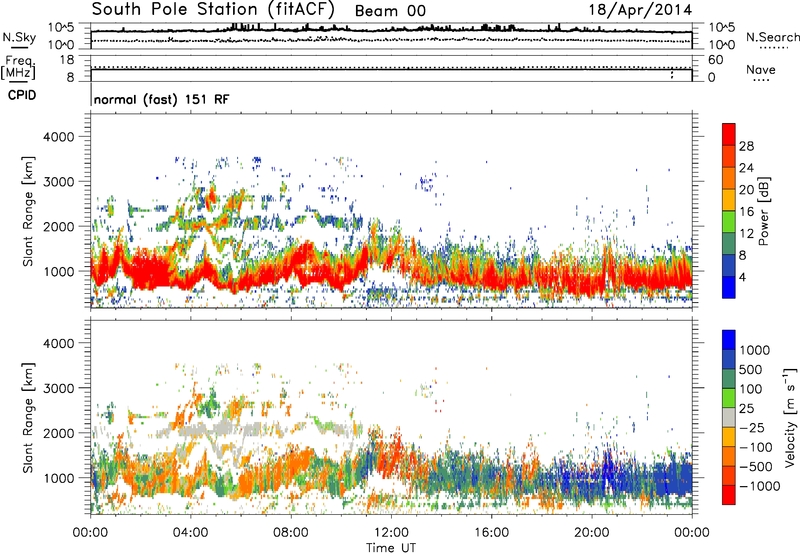The image size is (800, 554).
Task: Click the '04:00' time axis label
Action: [x=191, y=533]
